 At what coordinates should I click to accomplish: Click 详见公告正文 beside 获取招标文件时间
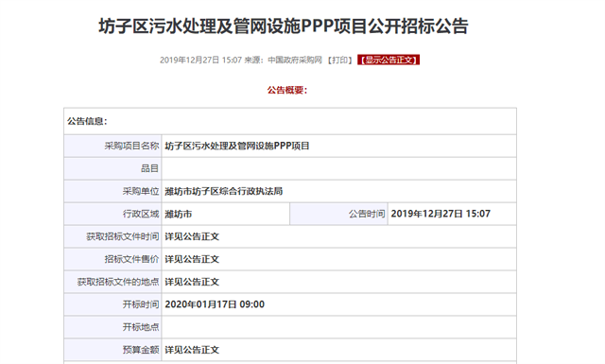[x=192, y=236]
